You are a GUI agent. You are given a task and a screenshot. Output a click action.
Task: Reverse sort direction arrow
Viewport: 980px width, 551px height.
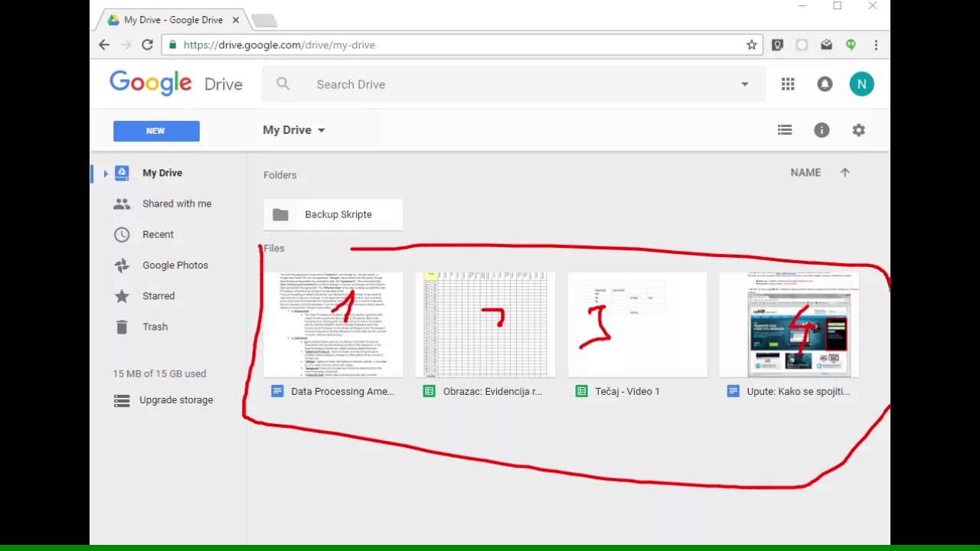(844, 173)
